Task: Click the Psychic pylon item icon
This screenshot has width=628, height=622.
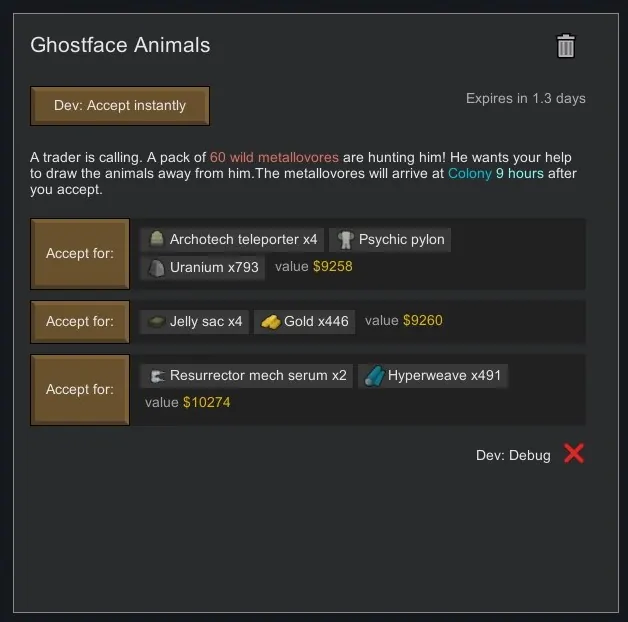Action: point(345,240)
